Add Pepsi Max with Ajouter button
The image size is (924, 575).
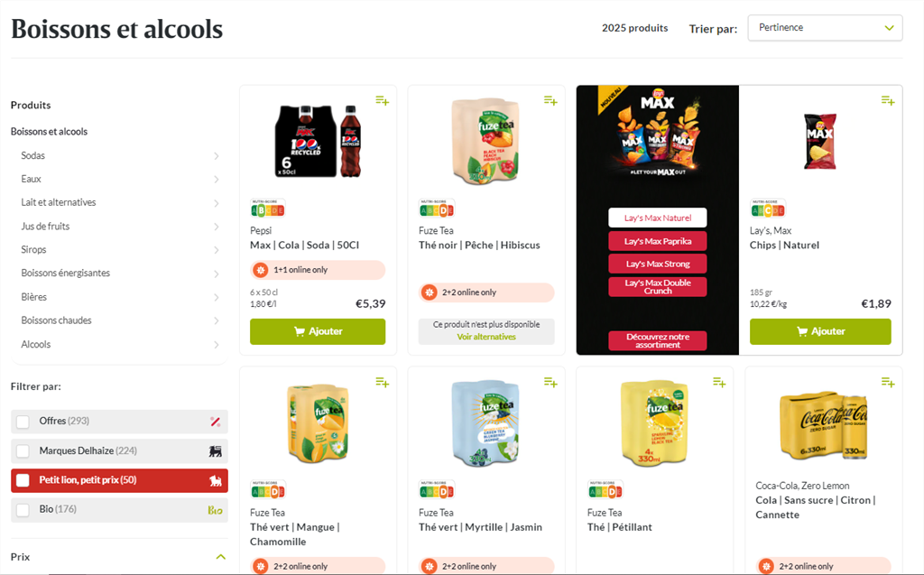(x=318, y=331)
